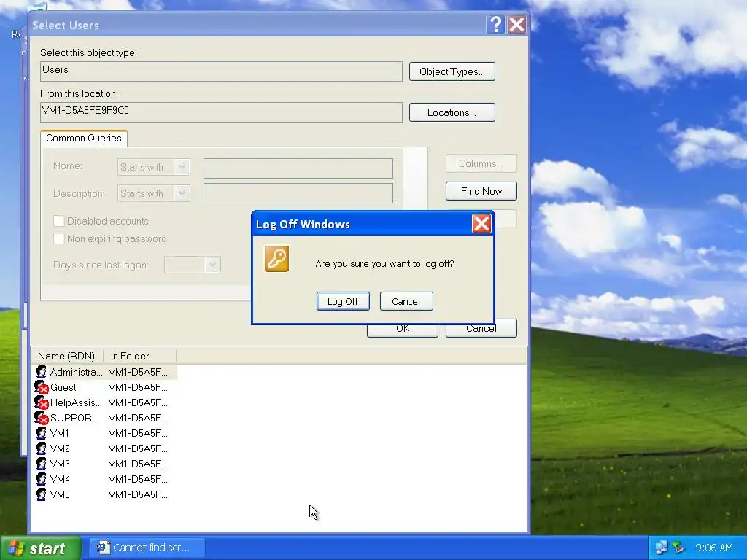Click the network connection tray icon
The image size is (747, 560).
tap(661, 548)
